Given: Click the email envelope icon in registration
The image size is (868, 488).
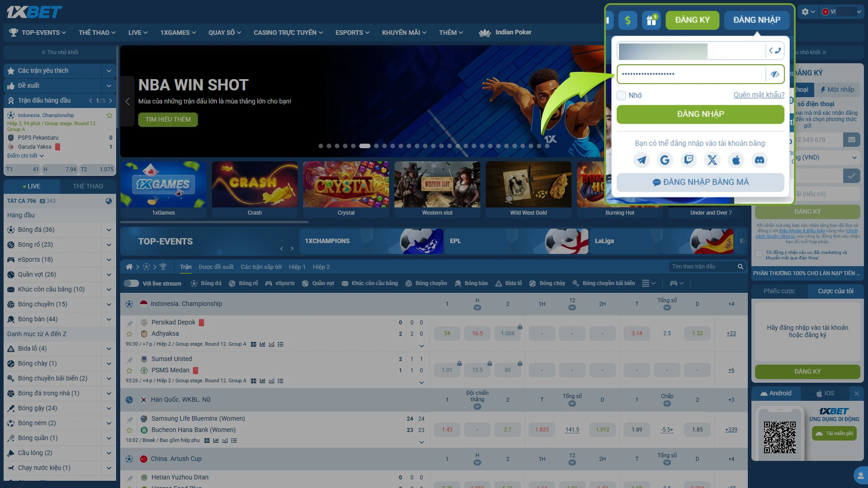Looking at the screenshot, I should coord(851,140).
